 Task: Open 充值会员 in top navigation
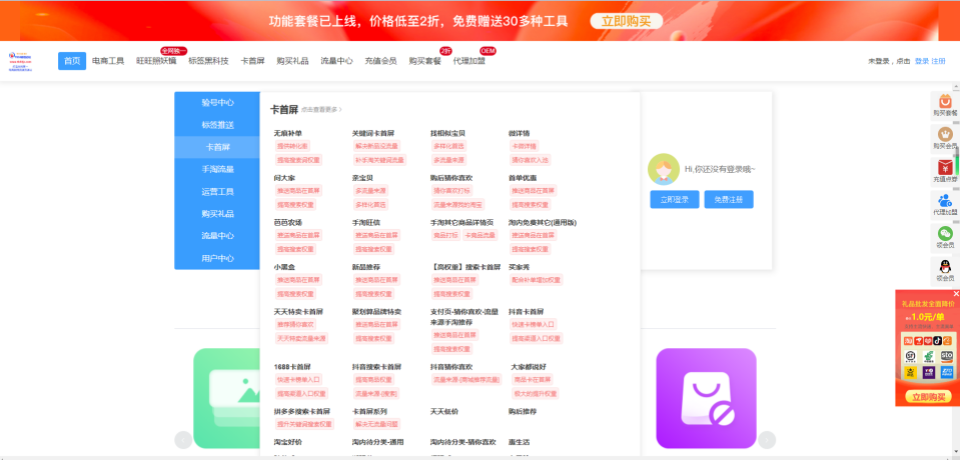(x=381, y=61)
